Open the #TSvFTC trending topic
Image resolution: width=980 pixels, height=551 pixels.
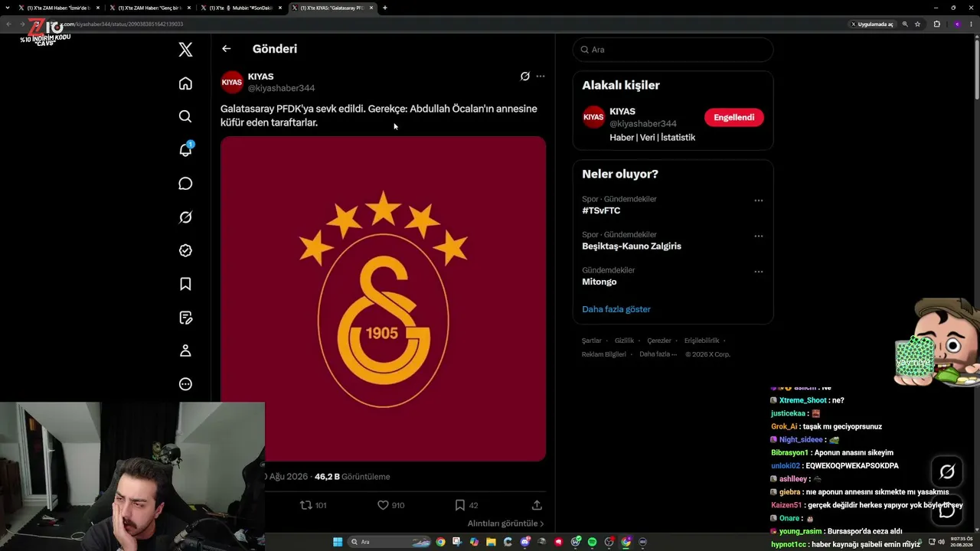click(x=601, y=210)
